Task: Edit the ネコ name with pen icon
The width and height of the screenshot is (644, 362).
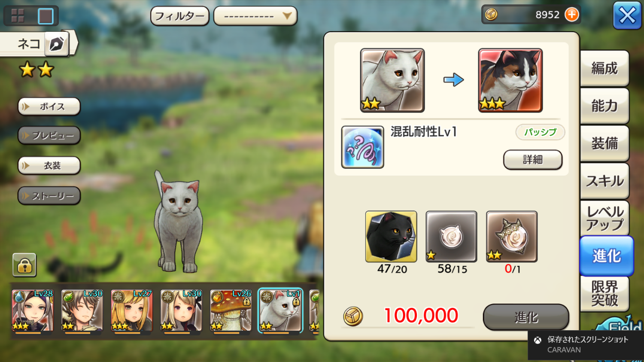Action: [x=57, y=43]
